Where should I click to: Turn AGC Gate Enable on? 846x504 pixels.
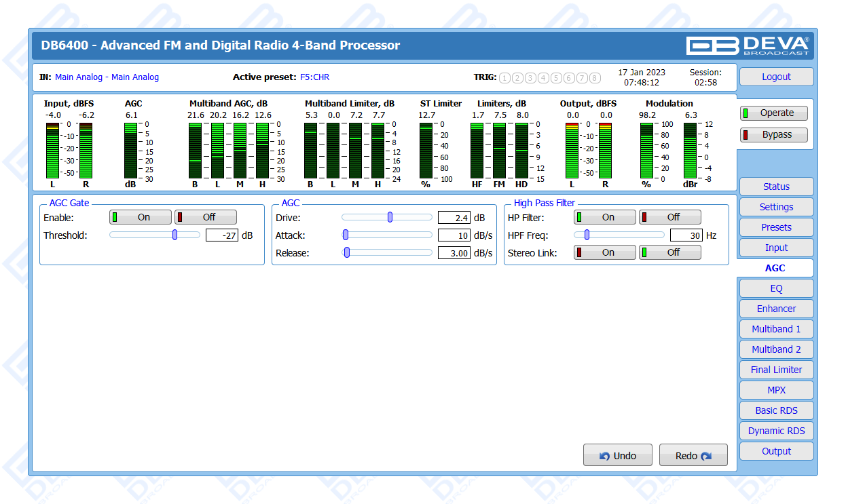[141, 218]
